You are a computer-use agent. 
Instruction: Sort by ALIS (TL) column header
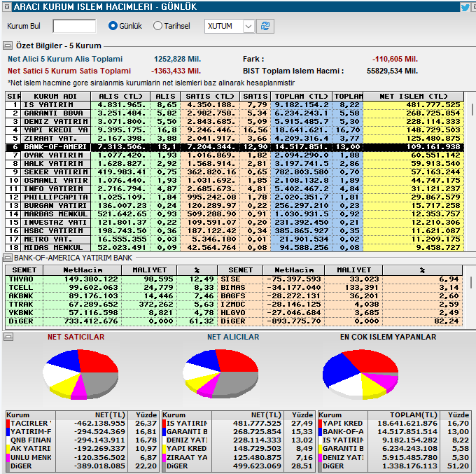(x=120, y=96)
